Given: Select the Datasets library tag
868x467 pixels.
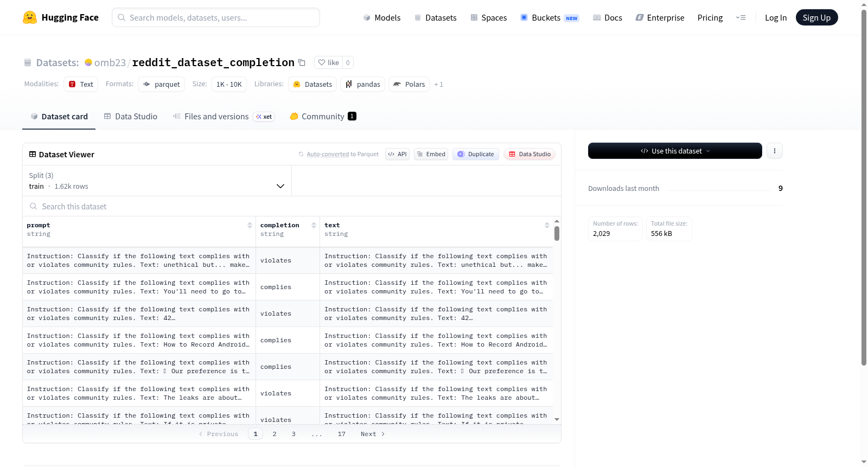Looking at the screenshot, I should point(312,84).
